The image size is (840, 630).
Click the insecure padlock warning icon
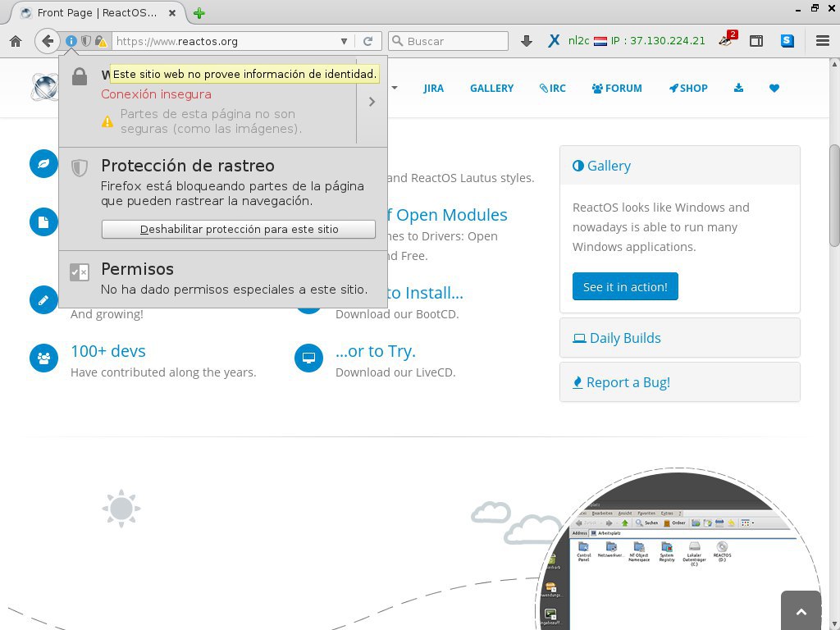(101, 41)
